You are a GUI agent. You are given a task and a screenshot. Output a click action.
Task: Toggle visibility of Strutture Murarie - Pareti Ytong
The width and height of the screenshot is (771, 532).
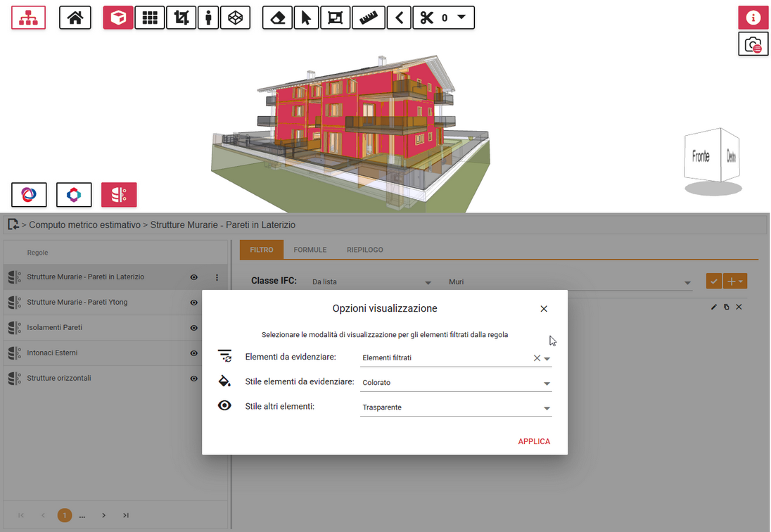coord(194,303)
